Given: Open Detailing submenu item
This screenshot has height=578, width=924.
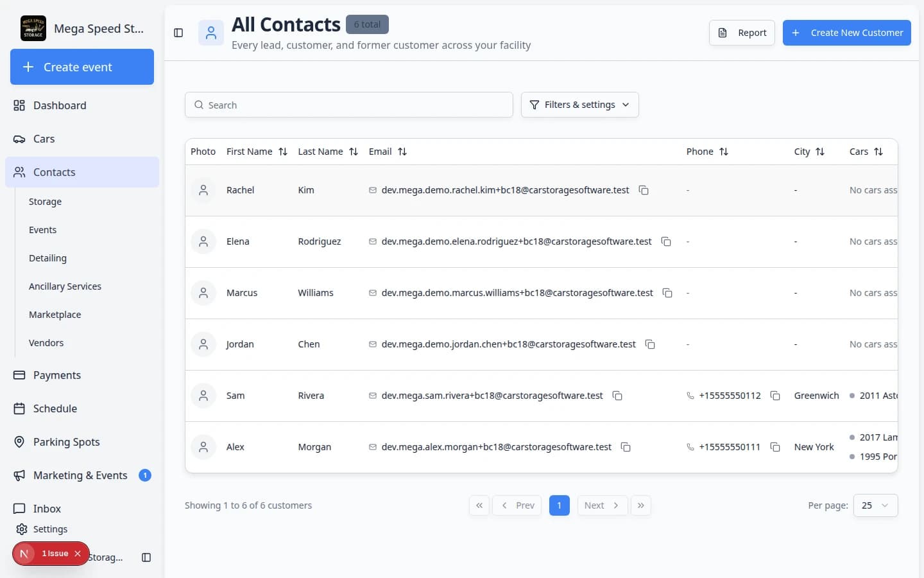Looking at the screenshot, I should point(47,258).
